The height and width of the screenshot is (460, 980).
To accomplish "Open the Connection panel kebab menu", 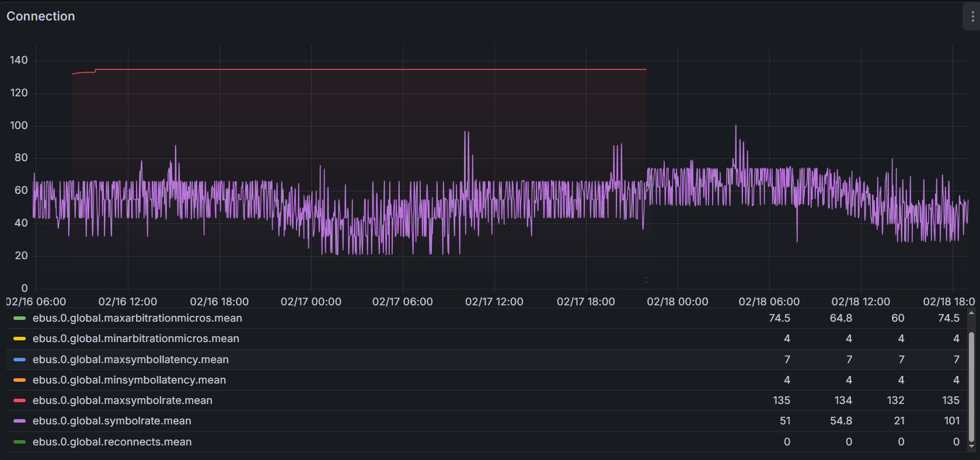I will pos(972,17).
